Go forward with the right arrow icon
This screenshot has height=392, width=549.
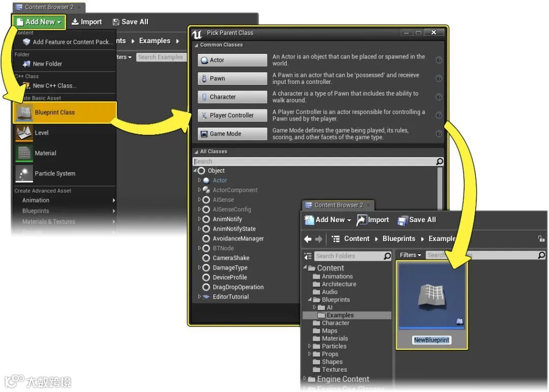click(318, 239)
